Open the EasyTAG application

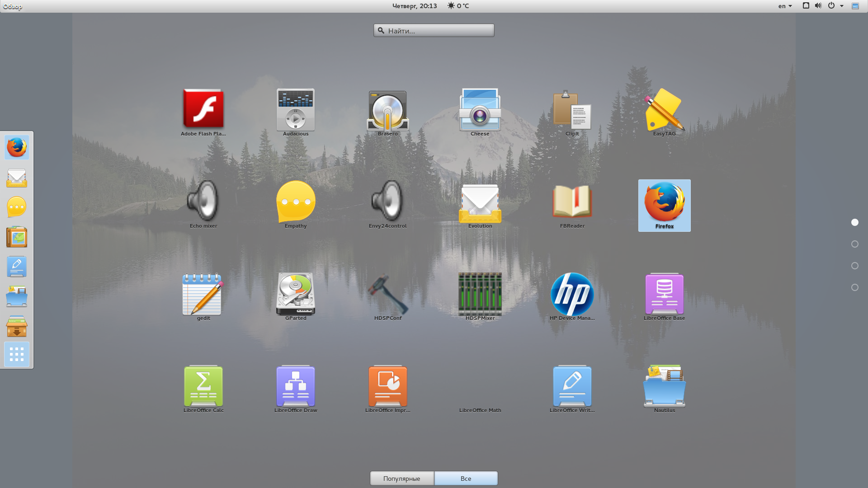tap(664, 110)
